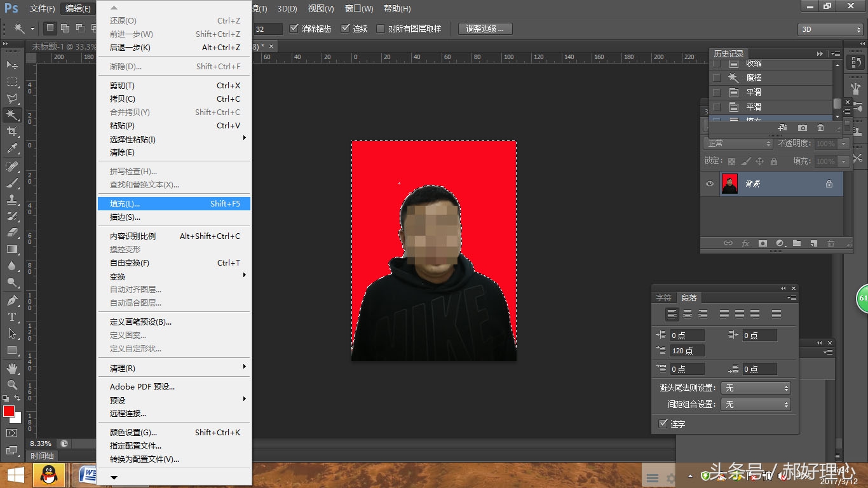
Task: Select the Zoom tool
Action: pyautogui.click(x=12, y=384)
